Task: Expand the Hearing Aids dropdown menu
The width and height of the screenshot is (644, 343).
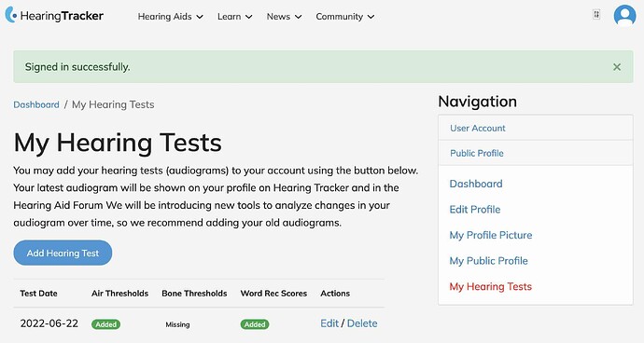Action: (x=171, y=17)
